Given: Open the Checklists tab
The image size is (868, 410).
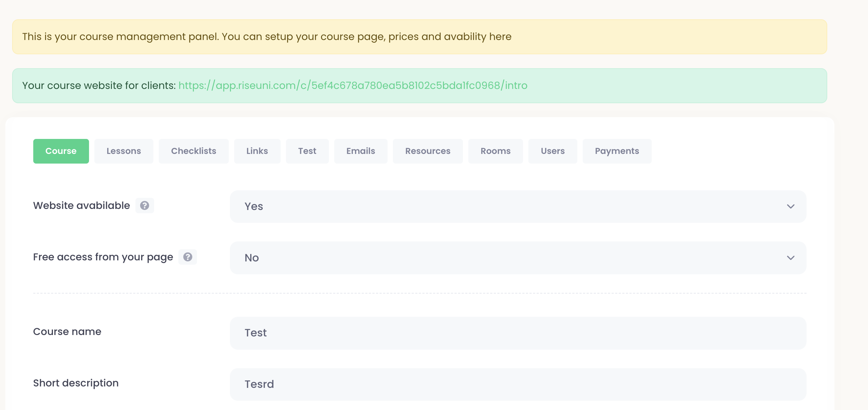Looking at the screenshot, I should pos(193,151).
